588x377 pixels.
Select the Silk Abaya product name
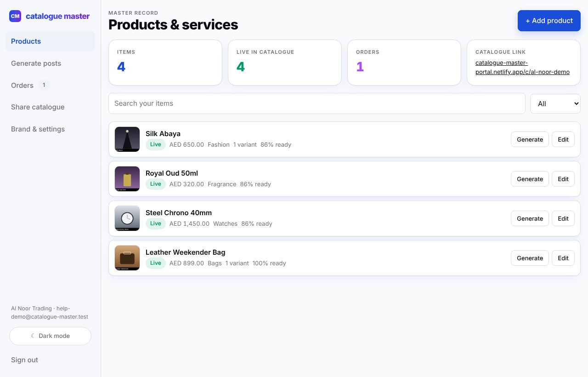[x=163, y=134]
